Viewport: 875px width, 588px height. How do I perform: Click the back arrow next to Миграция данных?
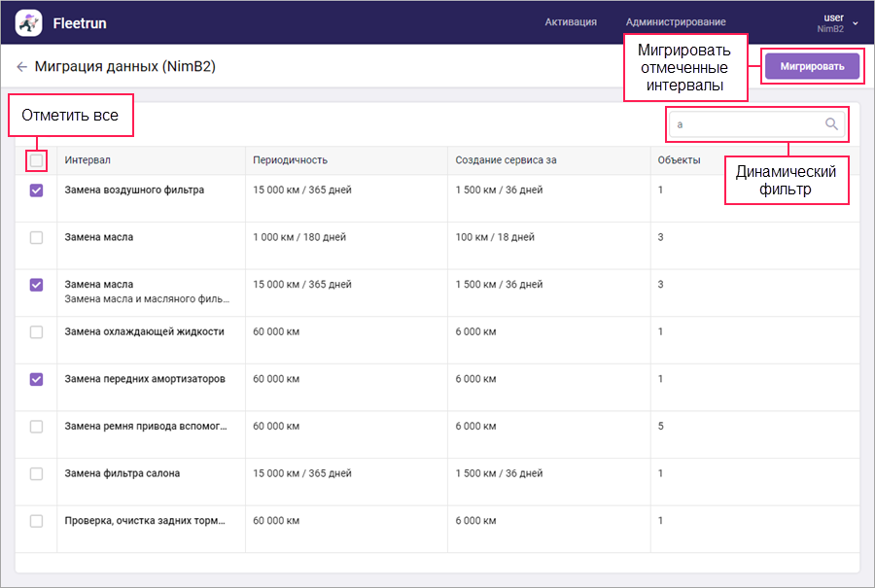[21, 67]
